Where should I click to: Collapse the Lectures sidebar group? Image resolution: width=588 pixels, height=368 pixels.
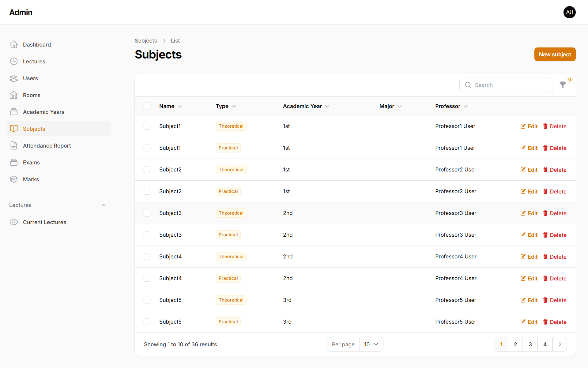click(104, 205)
